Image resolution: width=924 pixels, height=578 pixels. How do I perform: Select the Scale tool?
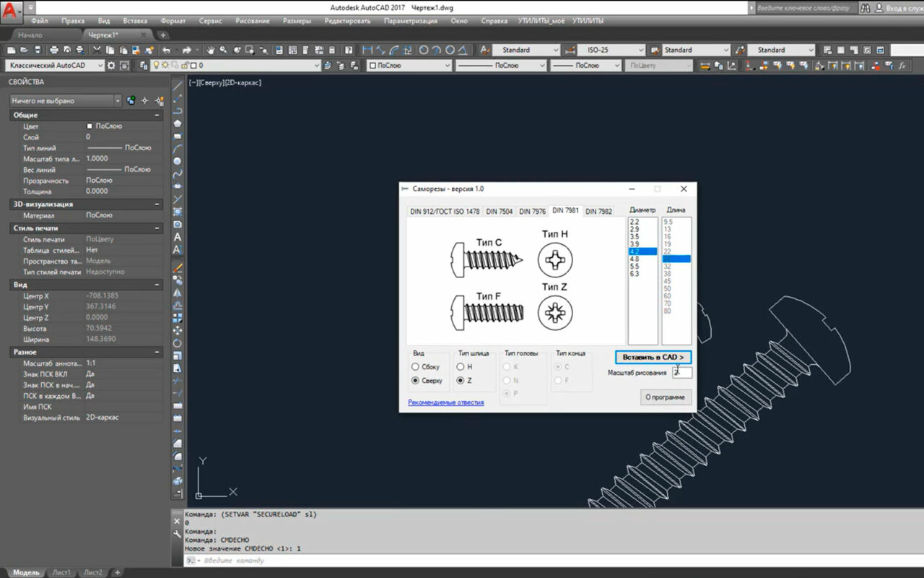point(178,355)
